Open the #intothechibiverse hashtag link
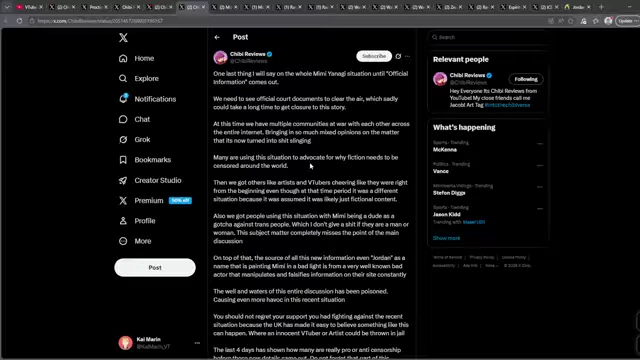 [507, 105]
